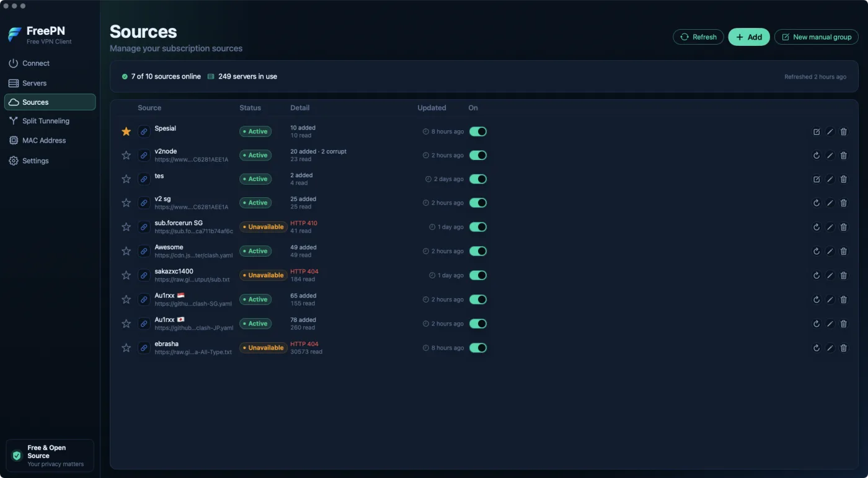Open the Connect page
The width and height of the screenshot is (868, 478).
(x=50, y=63)
